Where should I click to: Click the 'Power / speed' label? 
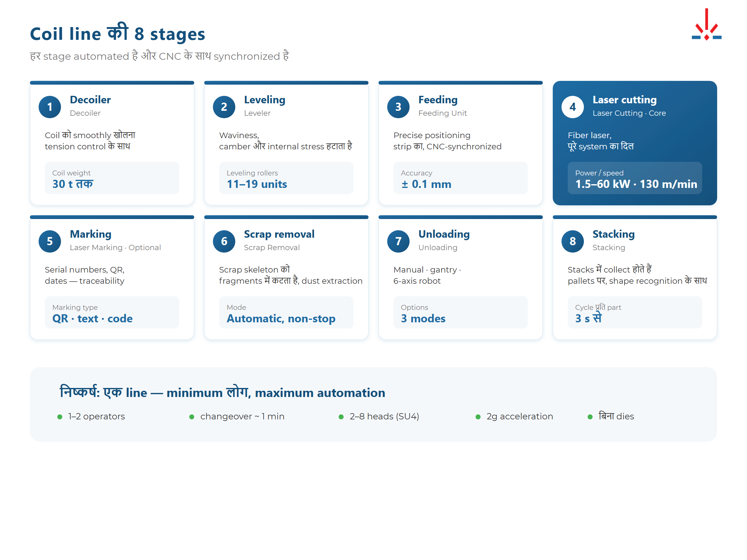pyautogui.click(x=599, y=173)
